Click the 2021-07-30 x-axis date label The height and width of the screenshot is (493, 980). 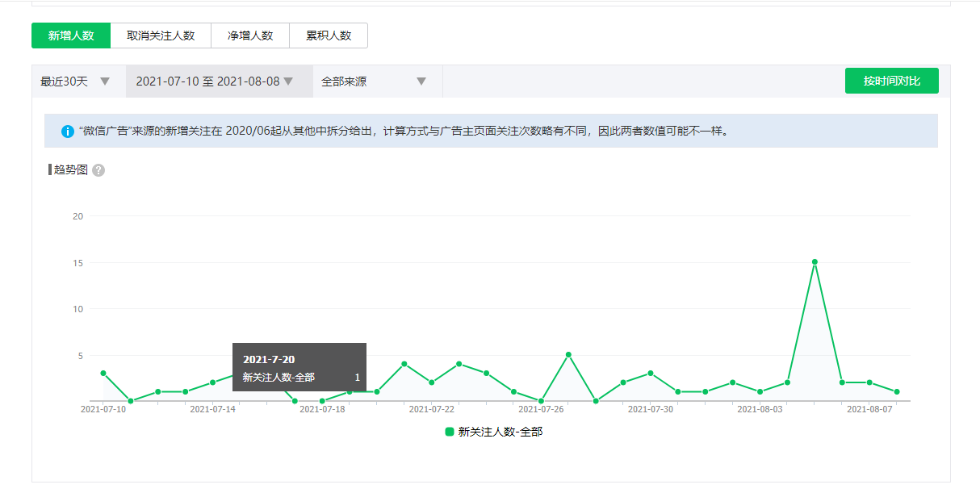(x=651, y=409)
